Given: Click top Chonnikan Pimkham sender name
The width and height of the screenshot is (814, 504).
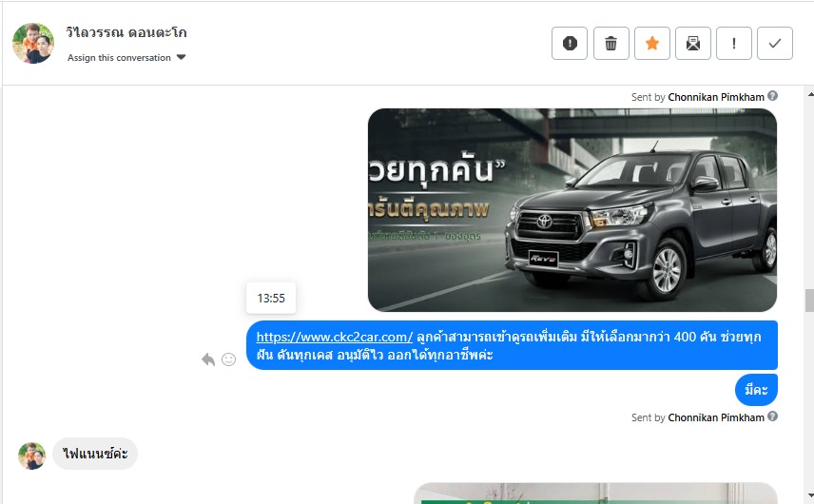Looking at the screenshot, I should (716, 97).
